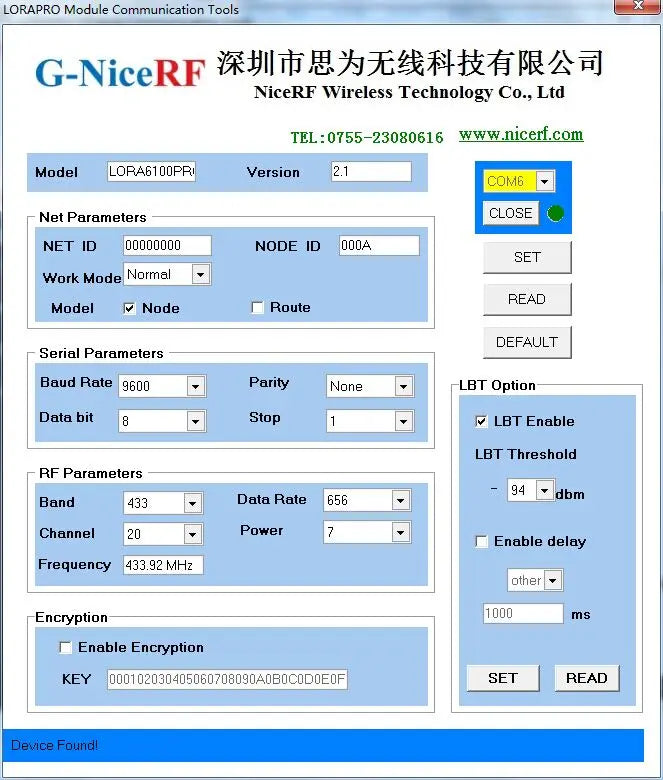The height and width of the screenshot is (780, 663).
Task: Close the LORAPRO tool window
Action: [x=638, y=6]
